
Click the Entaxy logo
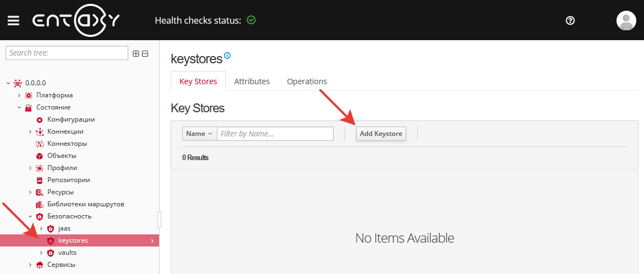coord(76,20)
